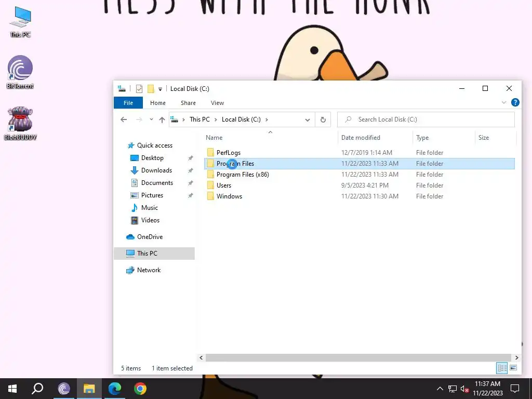Screen dimensions: 532x399
Task: Open Desktop in the navigation pane
Action: (x=152, y=158)
